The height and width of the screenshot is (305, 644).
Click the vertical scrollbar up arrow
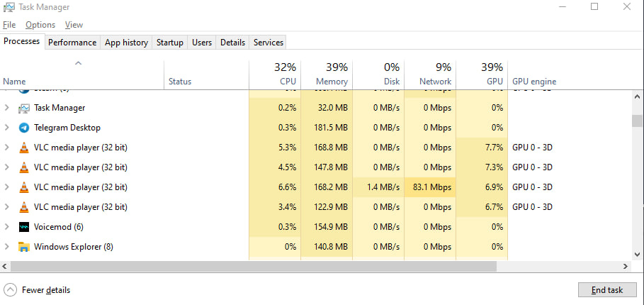point(637,94)
